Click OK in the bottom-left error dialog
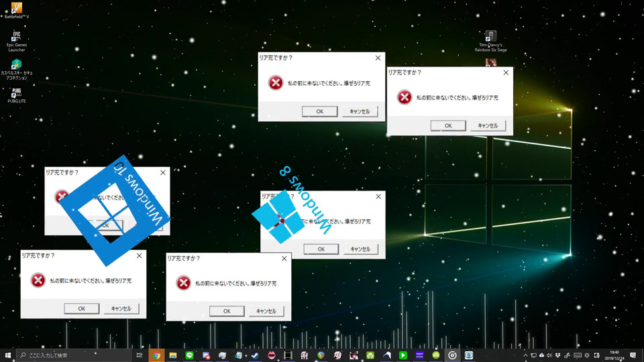The image size is (644, 362). click(82, 308)
